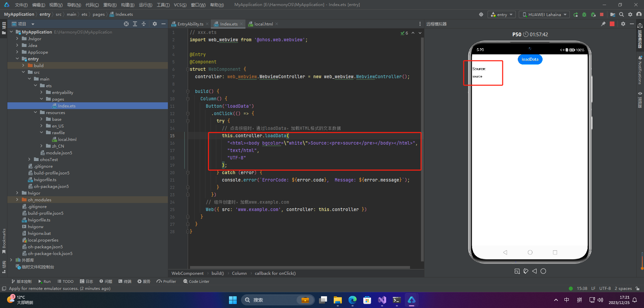Toggle the TODO tool window
The width and height of the screenshot is (644, 308).
click(65, 281)
